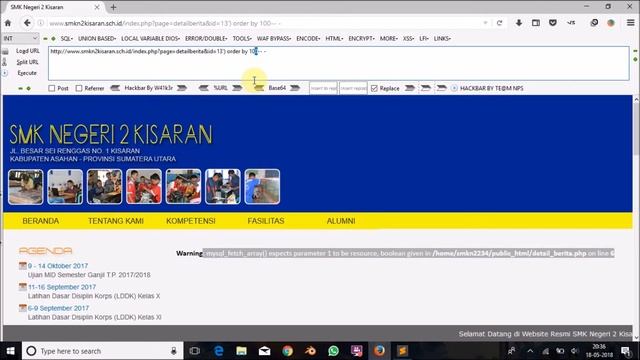Click the left arrow before Base64
640x360 pixels.
coord(259,88)
